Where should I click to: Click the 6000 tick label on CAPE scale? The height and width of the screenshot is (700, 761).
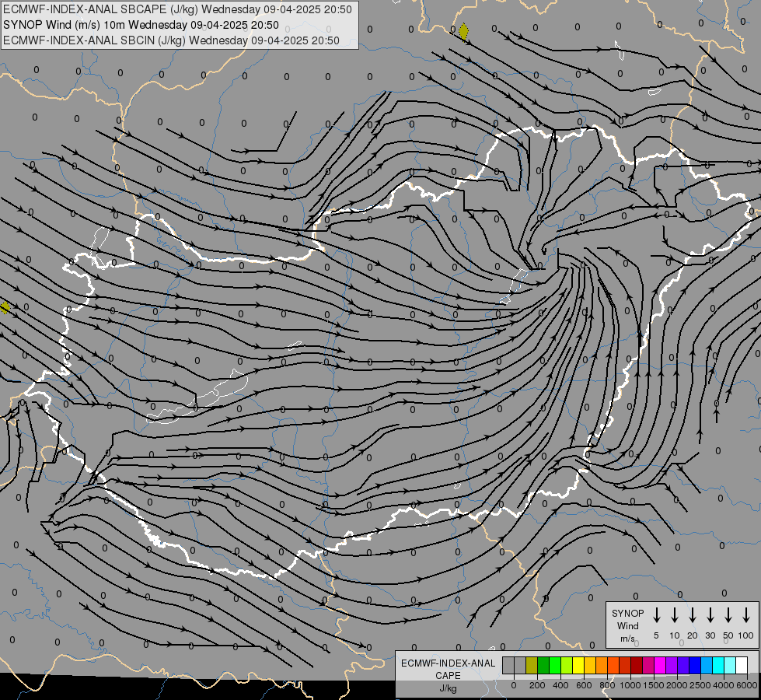pyautogui.click(x=746, y=685)
